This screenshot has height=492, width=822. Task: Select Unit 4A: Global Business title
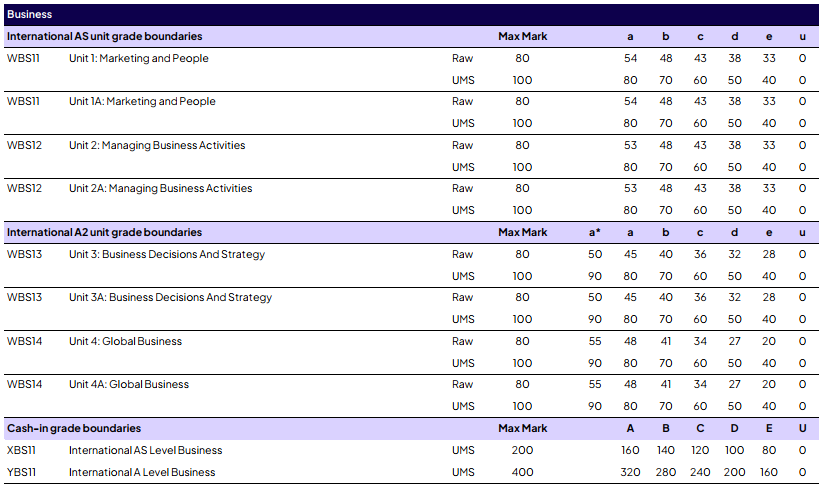coord(129,384)
